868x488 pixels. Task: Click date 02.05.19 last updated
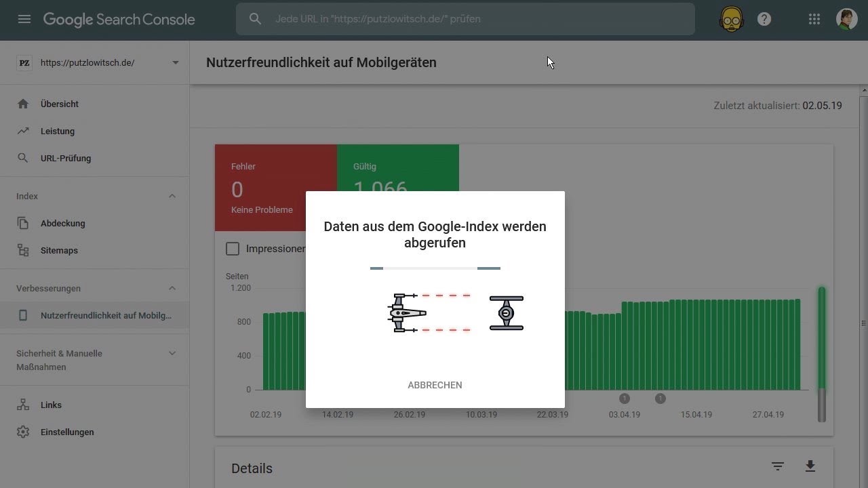coord(822,106)
